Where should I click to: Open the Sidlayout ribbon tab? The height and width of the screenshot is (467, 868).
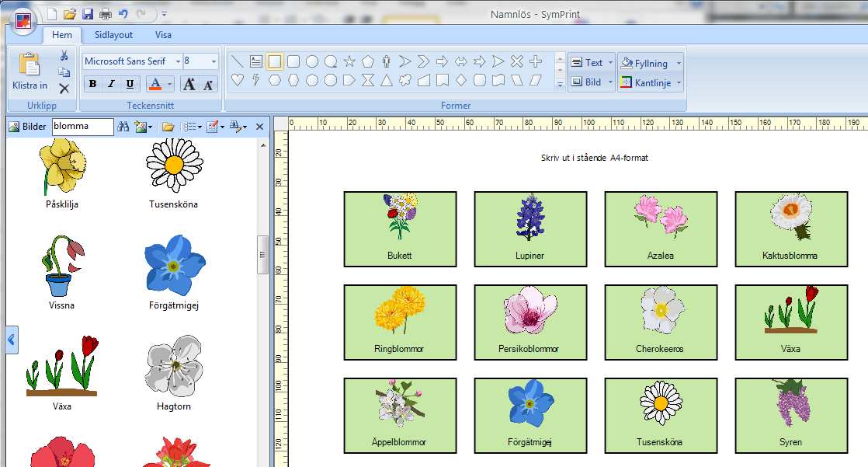tap(113, 35)
